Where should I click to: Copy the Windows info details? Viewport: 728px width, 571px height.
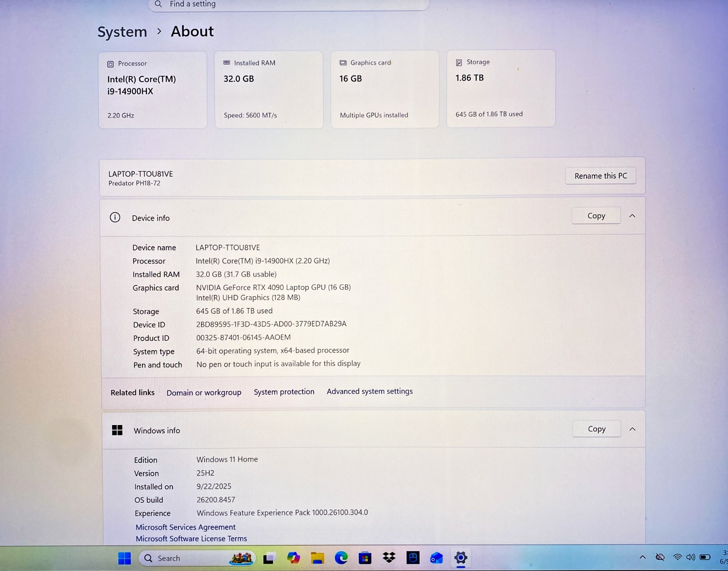[597, 429]
